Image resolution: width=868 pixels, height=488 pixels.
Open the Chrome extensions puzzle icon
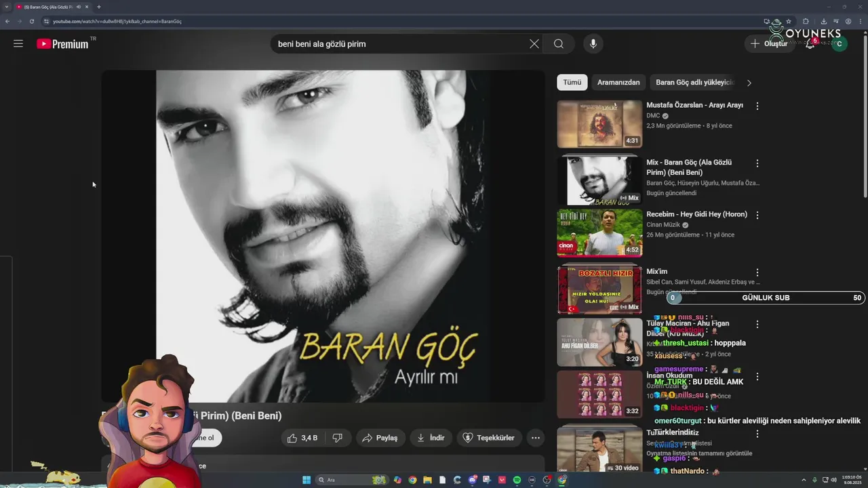click(806, 21)
